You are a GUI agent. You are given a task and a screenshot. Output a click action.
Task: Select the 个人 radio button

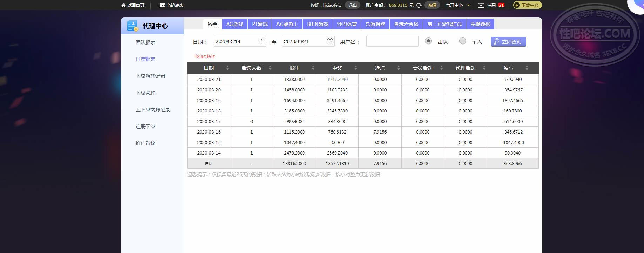[x=463, y=41]
